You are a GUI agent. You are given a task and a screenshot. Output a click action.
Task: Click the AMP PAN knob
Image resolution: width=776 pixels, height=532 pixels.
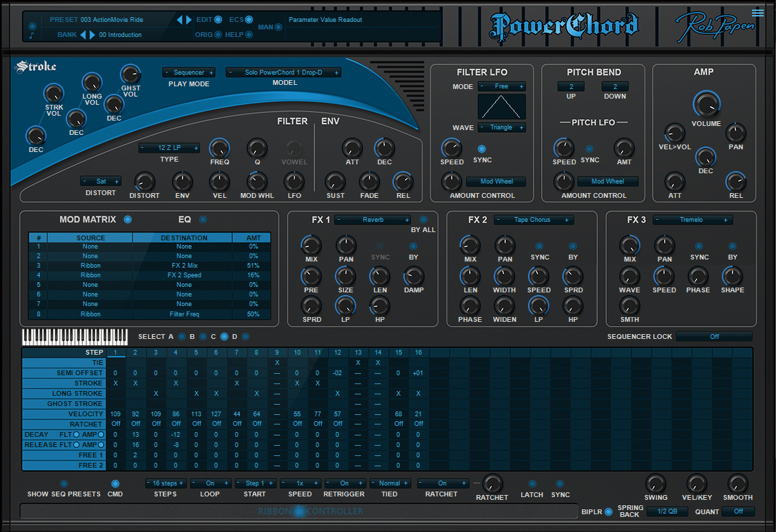[x=736, y=133]
